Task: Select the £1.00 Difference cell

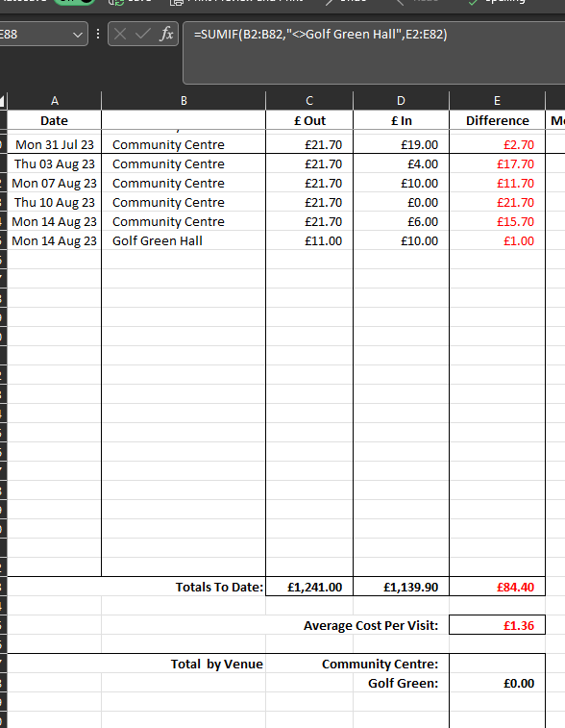Action: [498, 241]
